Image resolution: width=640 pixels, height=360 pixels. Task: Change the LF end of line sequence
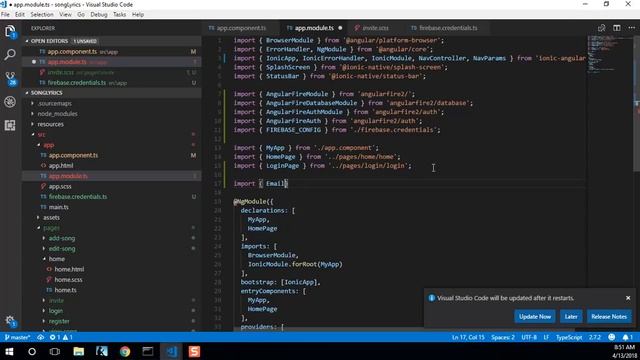(546, 337)
